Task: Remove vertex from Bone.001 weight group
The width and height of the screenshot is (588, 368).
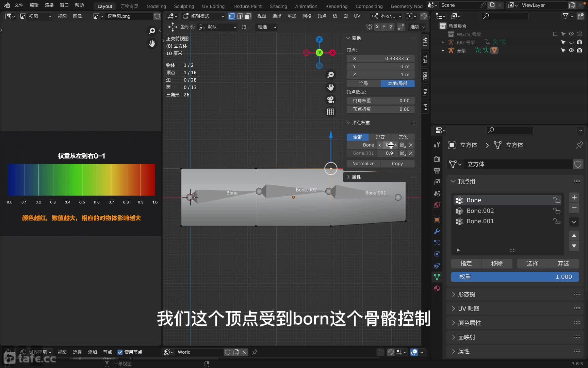Action: [x=411, y=153]
